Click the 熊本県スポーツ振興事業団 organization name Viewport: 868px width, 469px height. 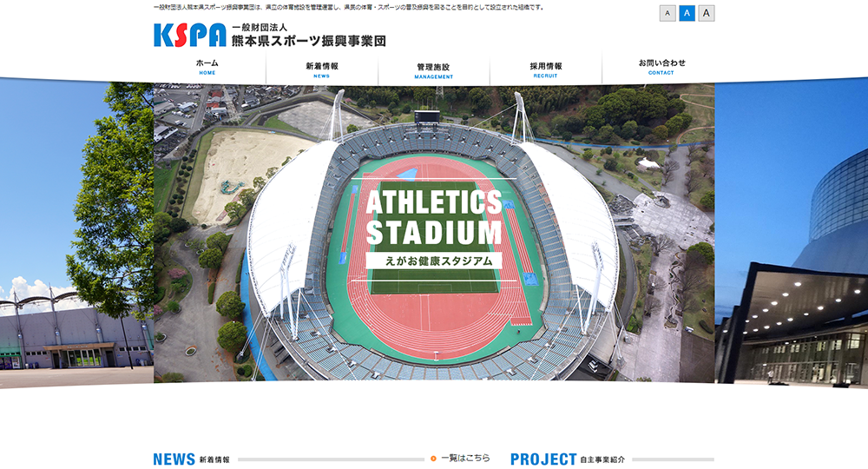[309, 41]
